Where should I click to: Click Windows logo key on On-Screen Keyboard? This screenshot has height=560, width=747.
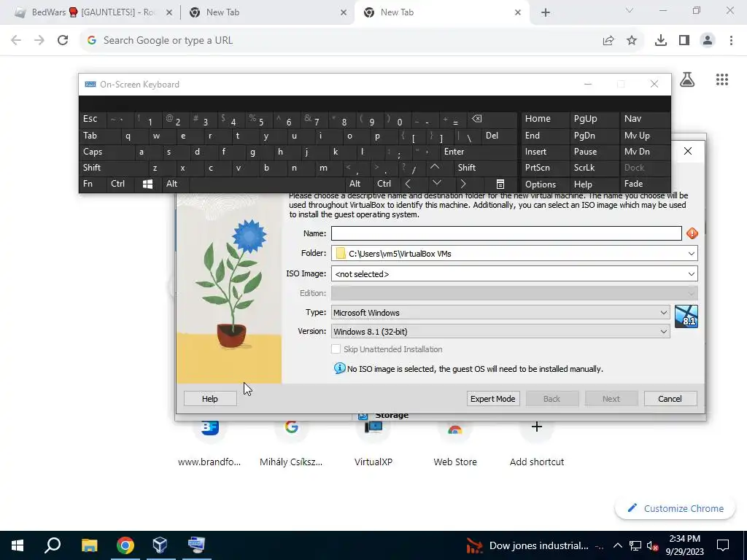[x=148, y=184]
